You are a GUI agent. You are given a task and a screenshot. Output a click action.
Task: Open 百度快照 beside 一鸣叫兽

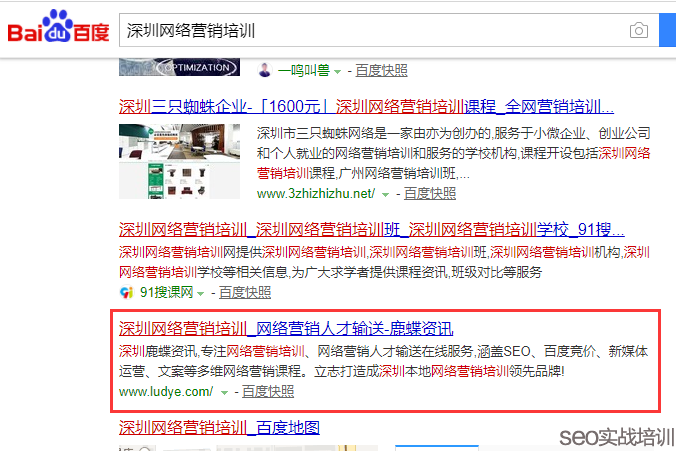(381, 70)
